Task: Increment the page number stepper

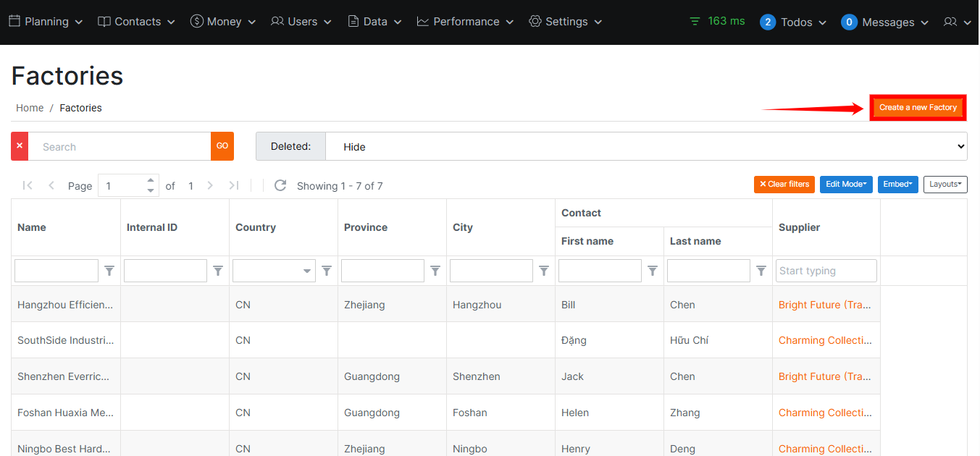Action: click(x=151, y=180)
